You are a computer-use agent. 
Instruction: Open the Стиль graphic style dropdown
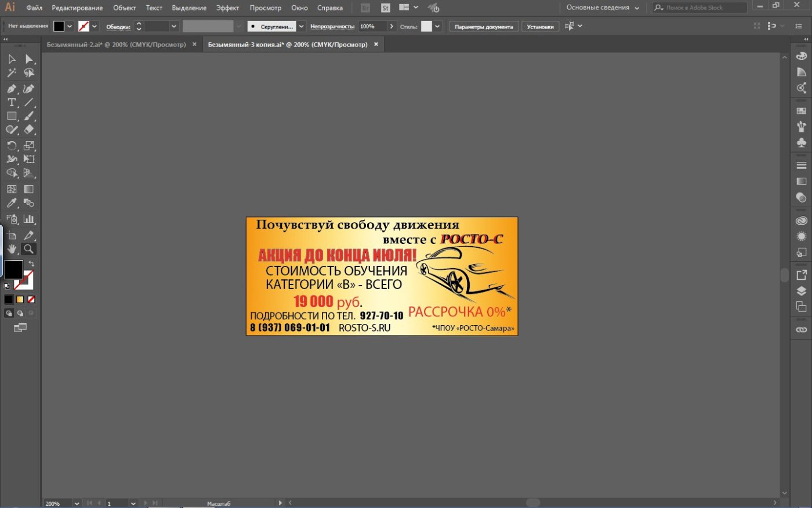[437, 26]
